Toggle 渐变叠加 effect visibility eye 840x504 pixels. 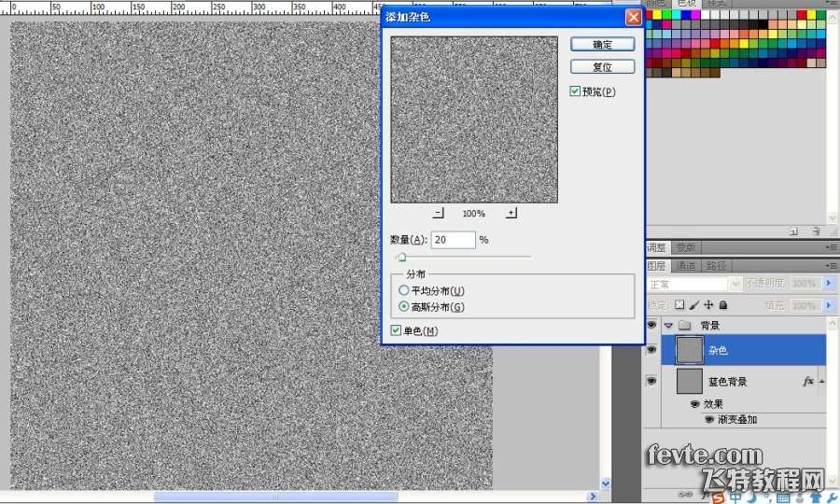(709, 419)
